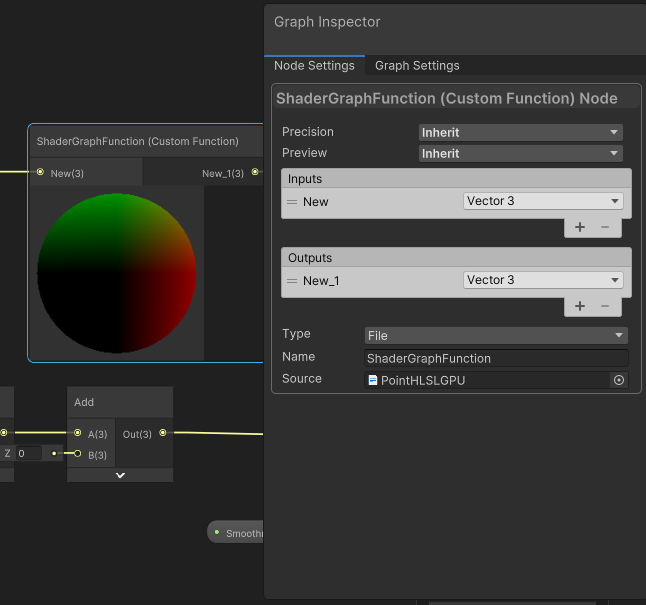Click the Add node's Out(3) output port
Screen dimensions: 646x605
[x=163, y=433]
